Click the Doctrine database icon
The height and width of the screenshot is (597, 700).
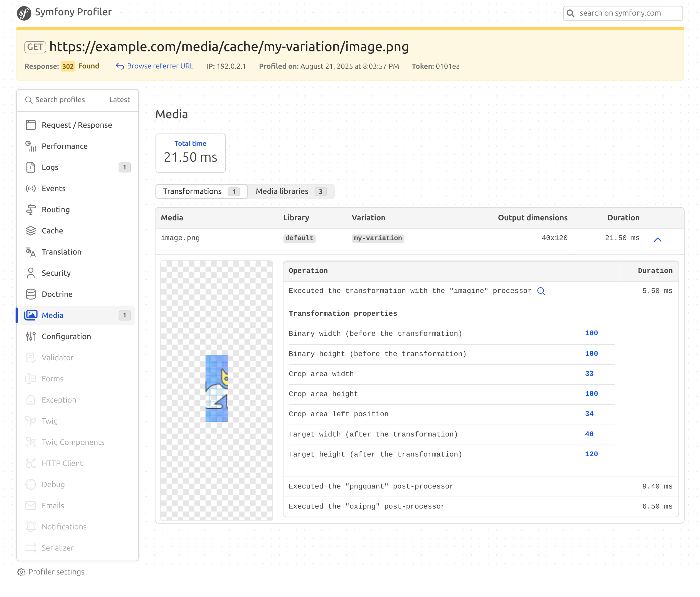(x=31, y=294)
